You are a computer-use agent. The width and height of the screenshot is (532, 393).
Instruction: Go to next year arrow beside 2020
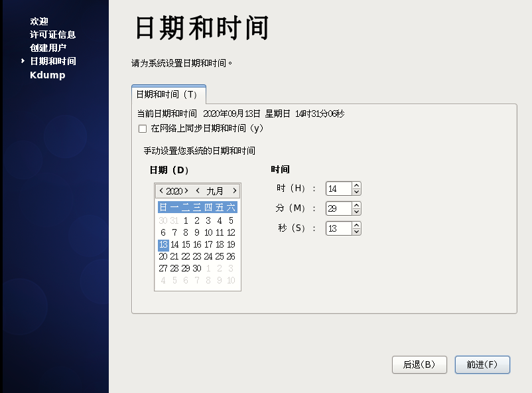tap(186, 191)
